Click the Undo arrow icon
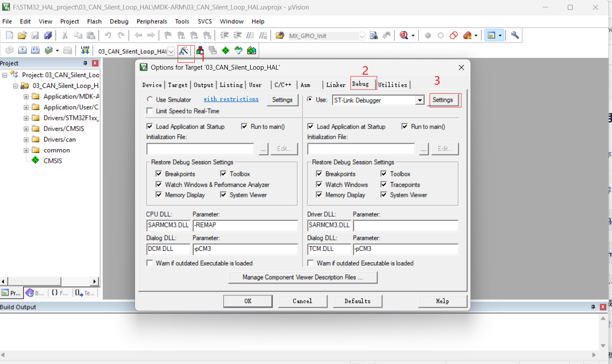Viewport: 612px width, 364px height. click(108, 36)
